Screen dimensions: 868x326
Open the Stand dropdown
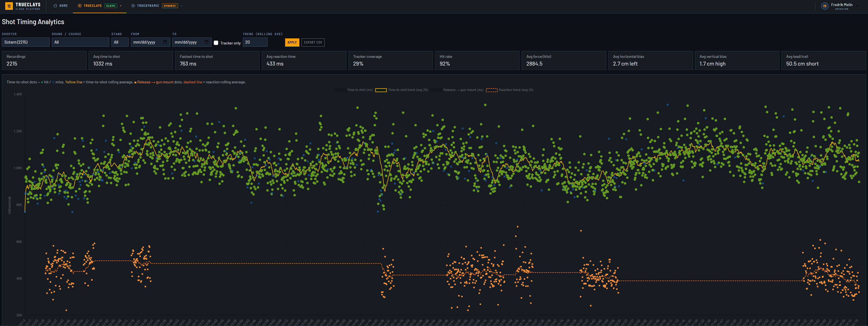coord(120,42)
